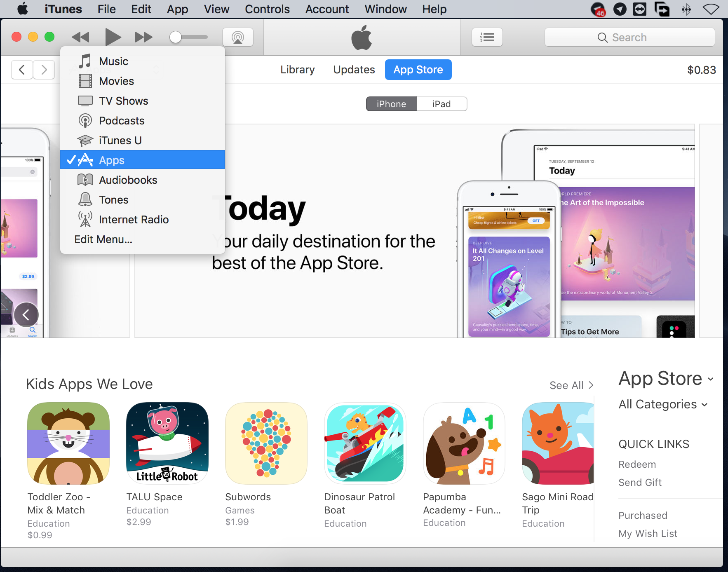This screenshot has height=572, width=728.
Task: Switch device filter to iPhone
Action: point(392,104)
